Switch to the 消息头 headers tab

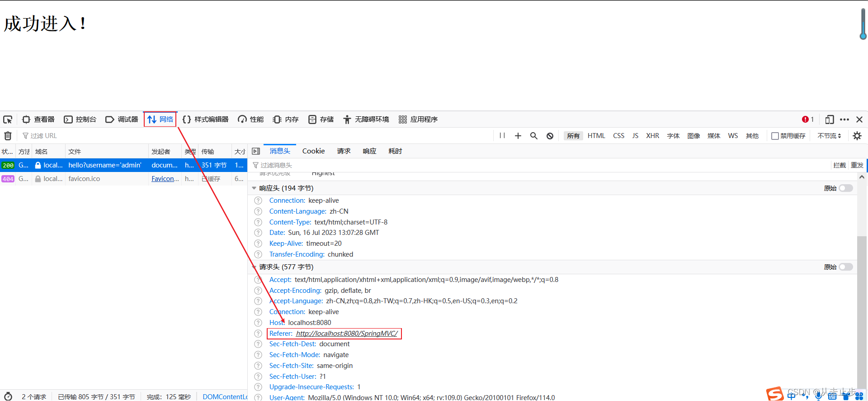coord(280,151)
